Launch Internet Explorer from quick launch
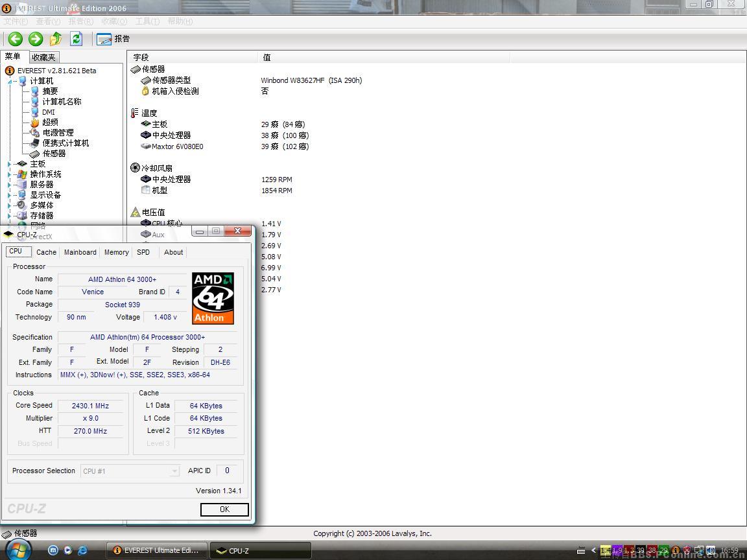Image resolution: width=747 pixels, height=560 pixels. pyautogui.click(x=82, y=550)
